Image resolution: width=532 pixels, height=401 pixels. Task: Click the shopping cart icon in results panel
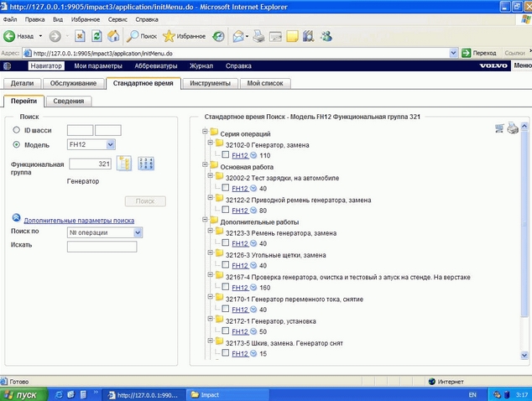coord(499,128)
